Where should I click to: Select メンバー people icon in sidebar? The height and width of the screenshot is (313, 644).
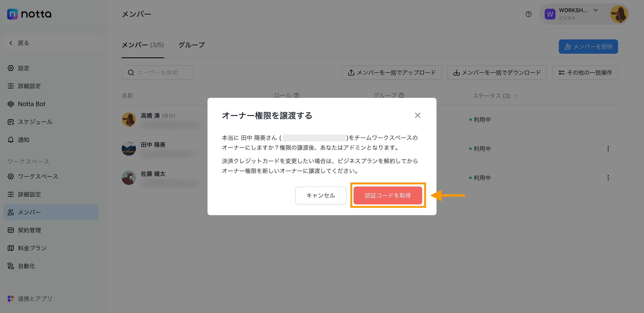coord(11,212)
